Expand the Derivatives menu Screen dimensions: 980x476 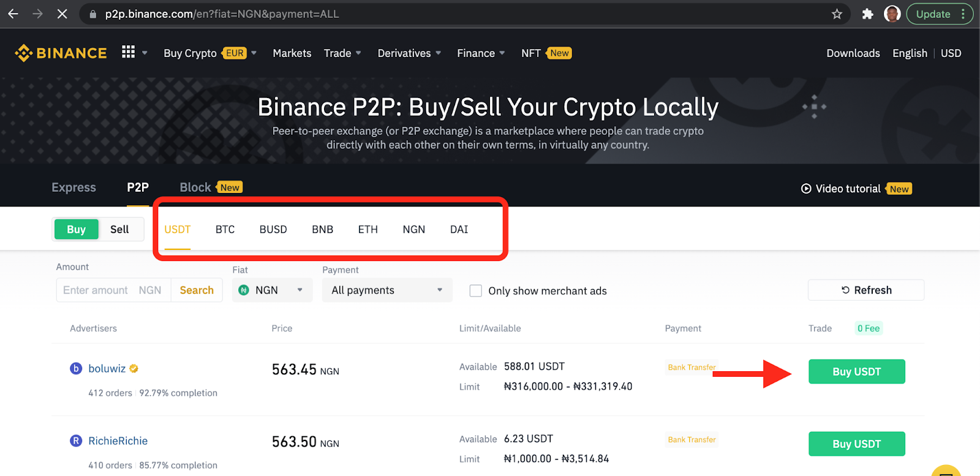pos(409,53)
